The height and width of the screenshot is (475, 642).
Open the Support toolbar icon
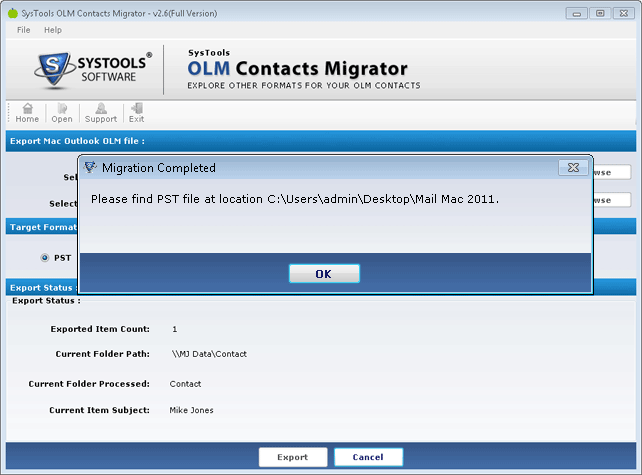[x=101, y=113]
